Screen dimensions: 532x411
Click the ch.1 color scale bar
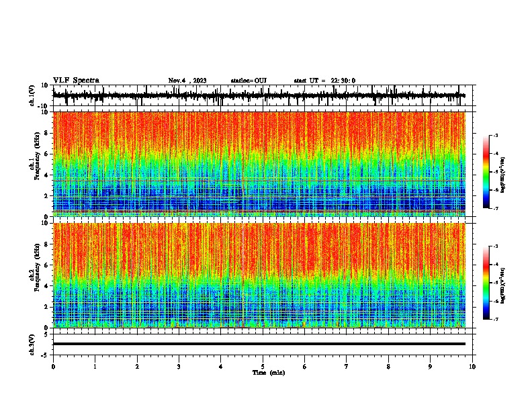(486, 172)
